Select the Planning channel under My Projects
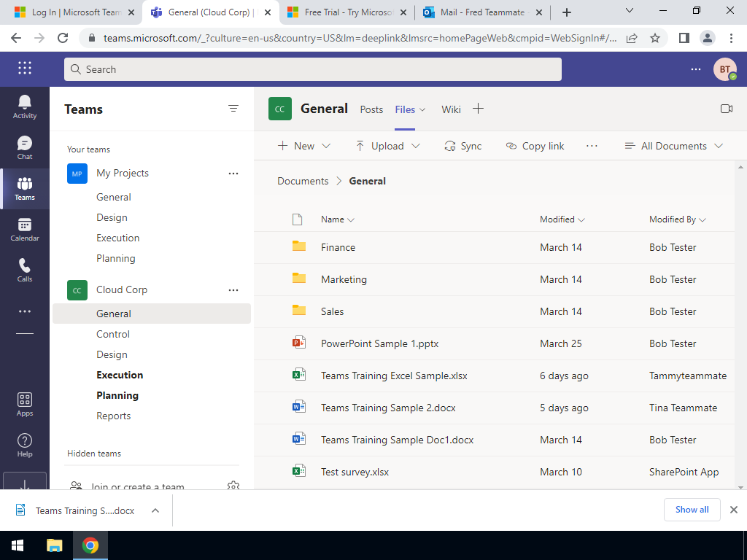Viewport: 747px width, 560px height. [x=116, y=258]
